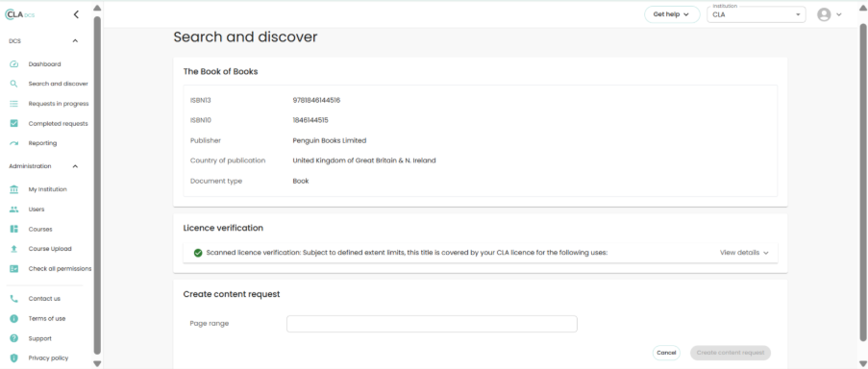Click the Reporting arrow icon
The image size is (868, 369).
pyautogui.click(x=14, y=143)
